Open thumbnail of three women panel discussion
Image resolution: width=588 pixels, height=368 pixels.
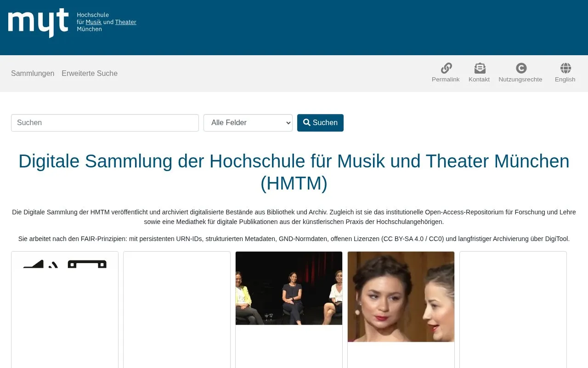pos(289,288)
